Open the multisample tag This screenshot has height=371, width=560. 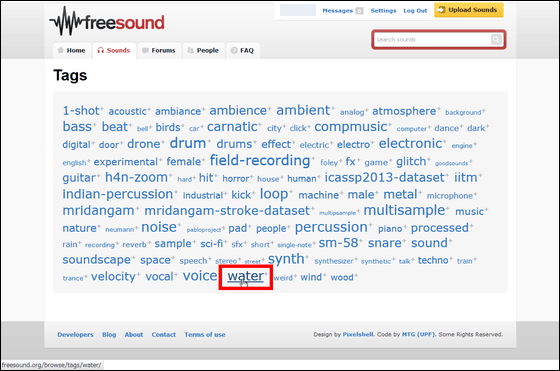pos(404,210)
